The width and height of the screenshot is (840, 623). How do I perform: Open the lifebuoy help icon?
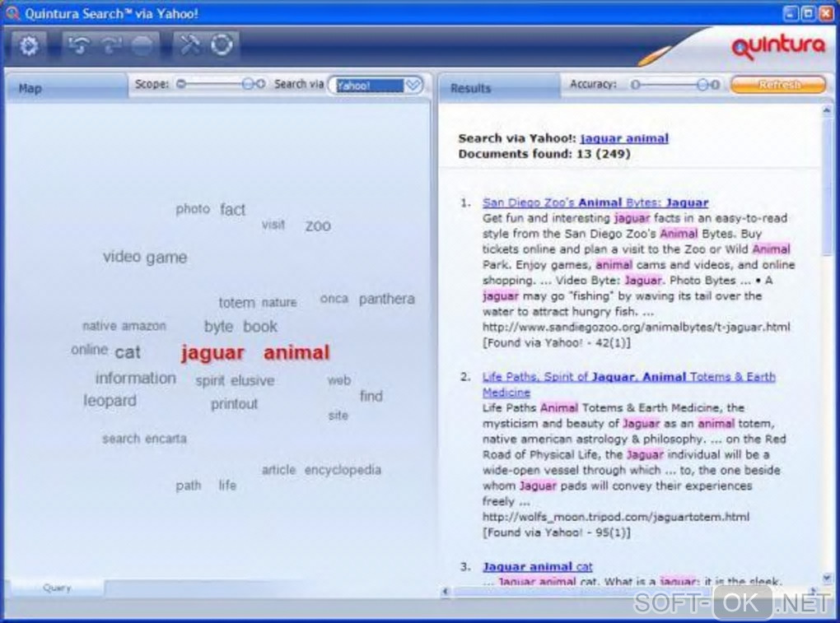point(222,44)
